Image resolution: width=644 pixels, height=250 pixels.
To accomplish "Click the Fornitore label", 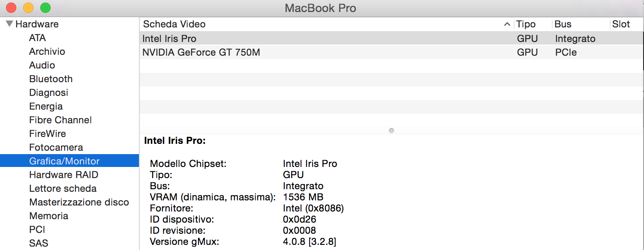I will (x=172, y=208).
